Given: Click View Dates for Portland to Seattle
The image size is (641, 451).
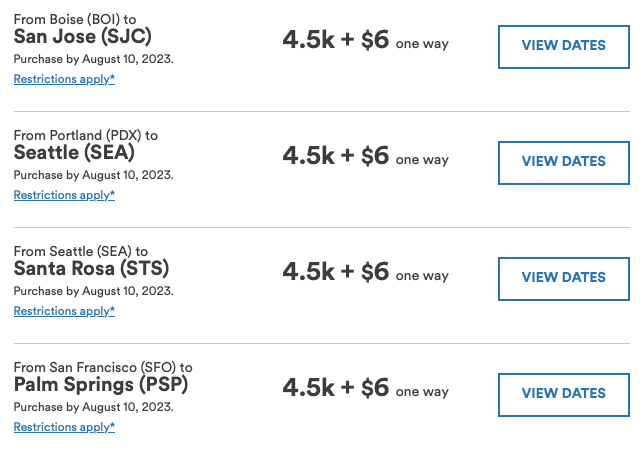Looking at the screenshot, I should pos(563,162).
